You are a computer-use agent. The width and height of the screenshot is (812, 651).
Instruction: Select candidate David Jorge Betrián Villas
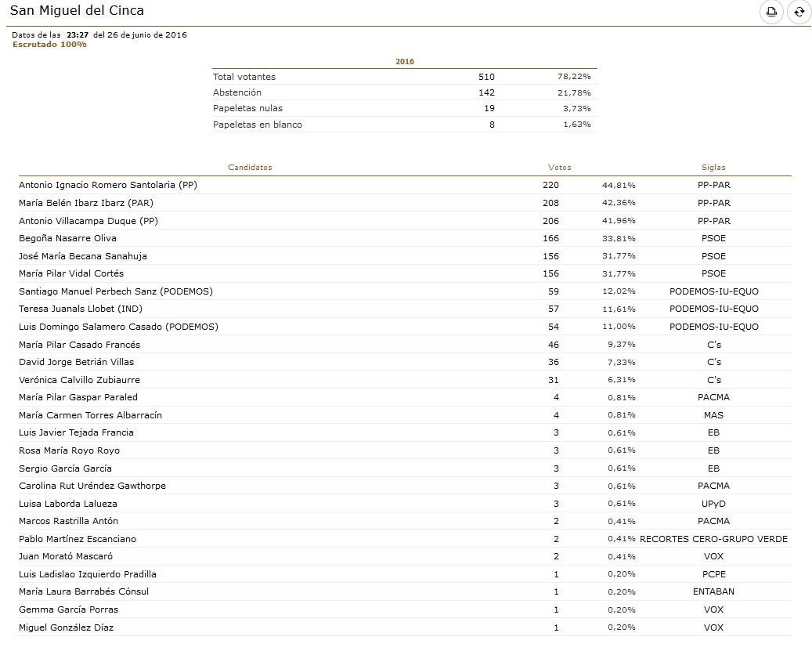click(76, 362)
